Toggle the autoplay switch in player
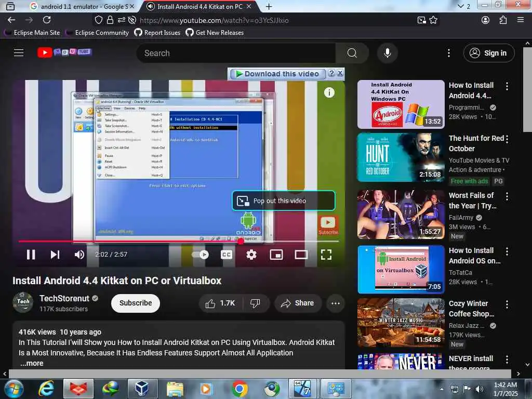The height and width of the screenshot is (399, 532). pos(201,255)
